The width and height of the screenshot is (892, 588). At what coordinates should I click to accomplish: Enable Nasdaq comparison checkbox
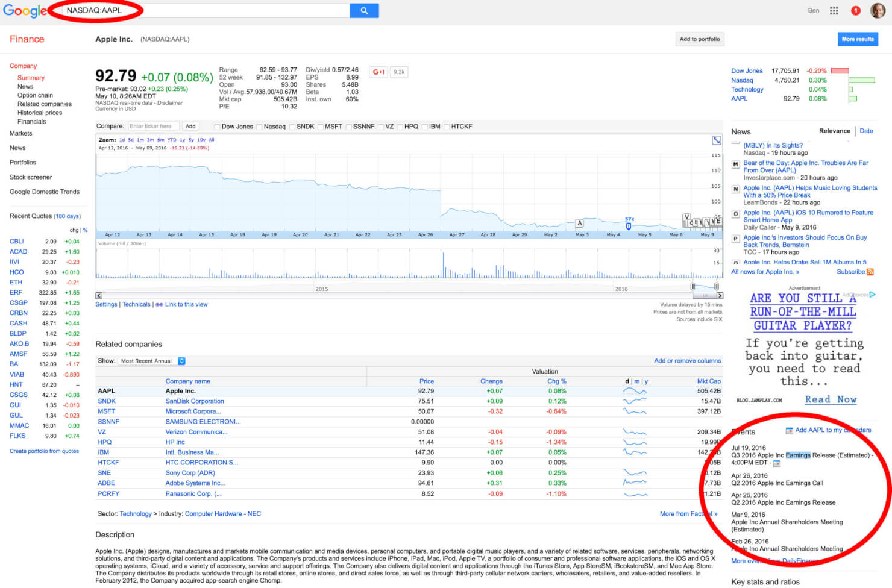[x=260, y=127]
